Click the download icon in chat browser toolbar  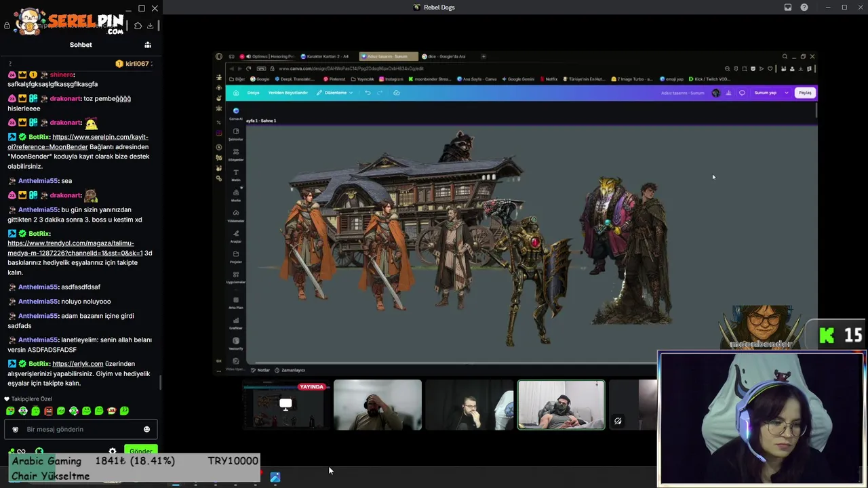[151, 26]
